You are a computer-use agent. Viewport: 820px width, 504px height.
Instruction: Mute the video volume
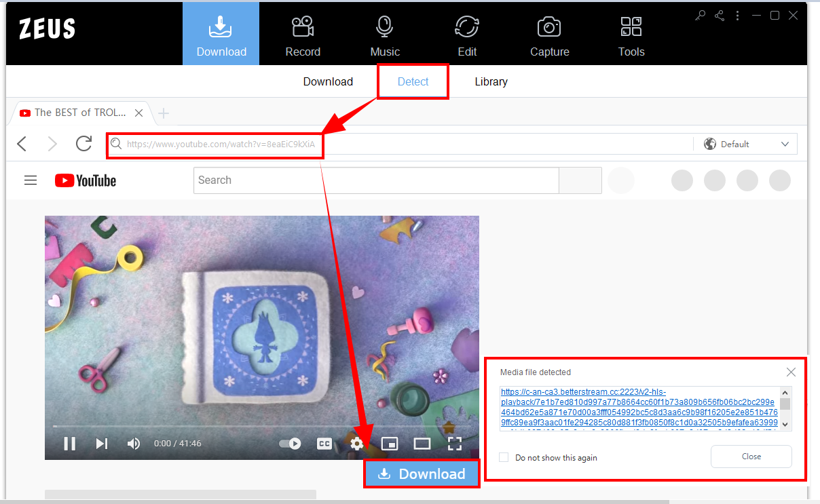(134, 444)
